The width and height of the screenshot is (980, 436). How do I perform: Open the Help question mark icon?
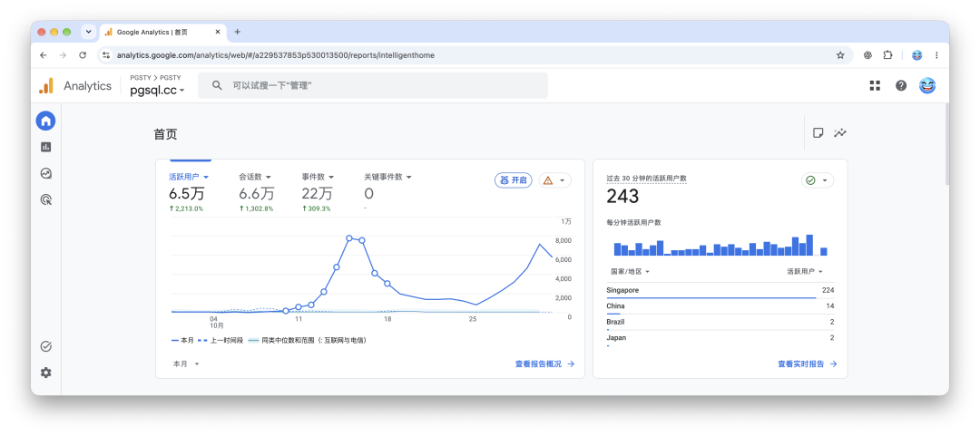(901, 85)
